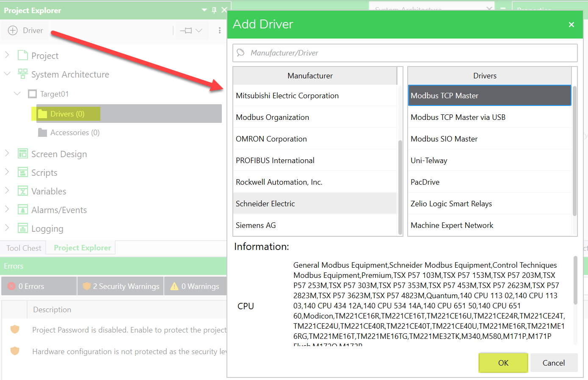Click the Accessories folder icon

[x=42, y=133]
